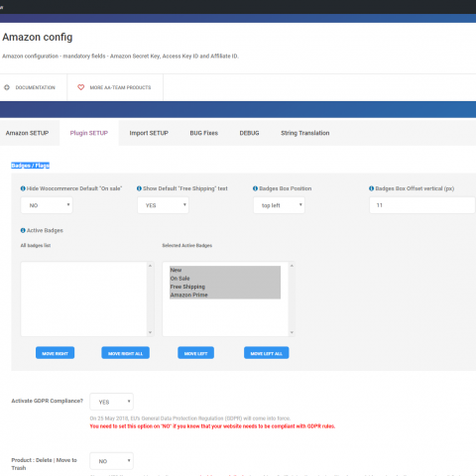Open the Import SETUP tab

tap(149, 133)
